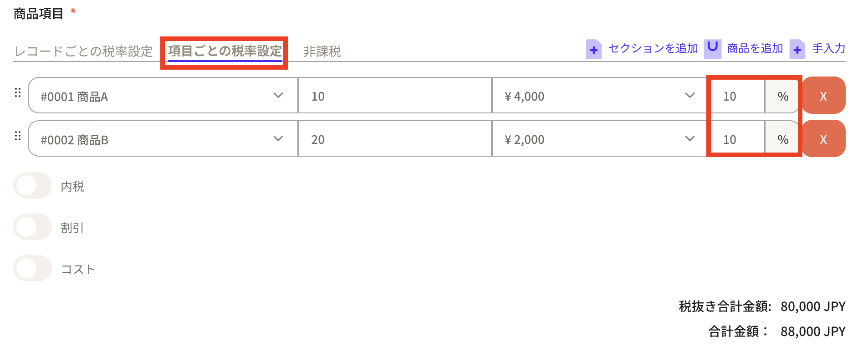Toggle the コスト switch
Screen dimensions: 868x357
point(32,268)
